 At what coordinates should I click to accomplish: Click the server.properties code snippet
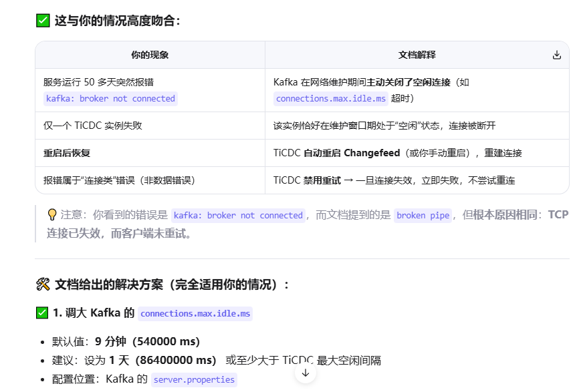coord(194,380)
